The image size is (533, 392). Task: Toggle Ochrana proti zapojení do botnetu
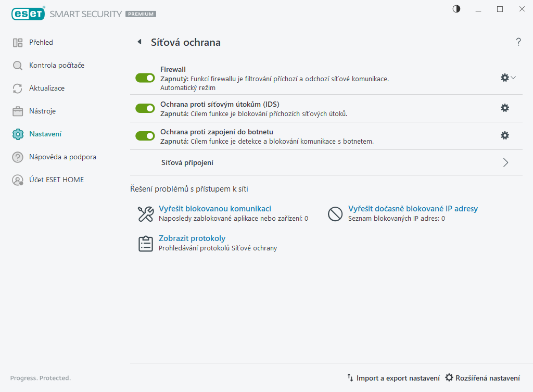tap(145, 136)
